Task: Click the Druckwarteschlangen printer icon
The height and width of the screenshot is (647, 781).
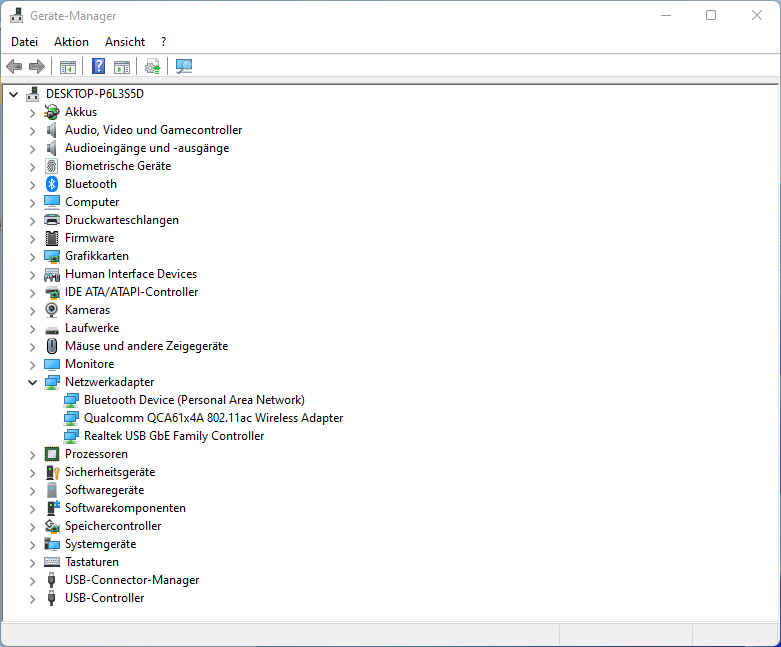Action: point(52,220)
